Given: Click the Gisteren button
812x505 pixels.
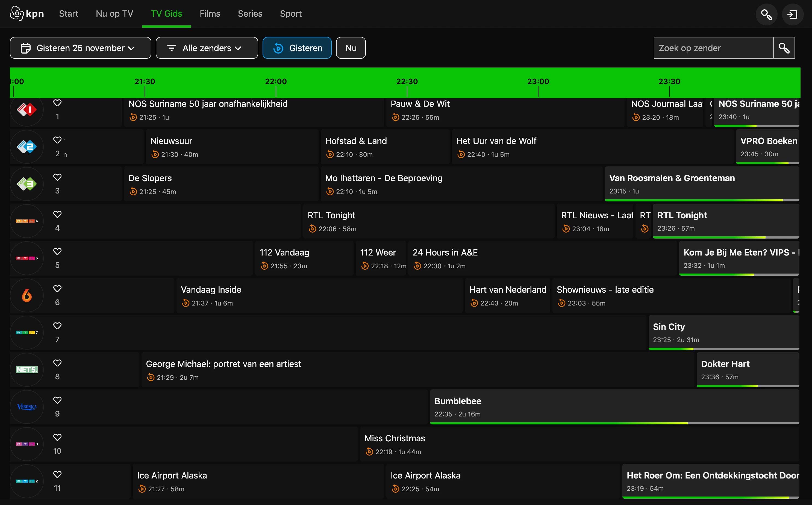Looking at the screenshot, I should click(x=297, y=48).
